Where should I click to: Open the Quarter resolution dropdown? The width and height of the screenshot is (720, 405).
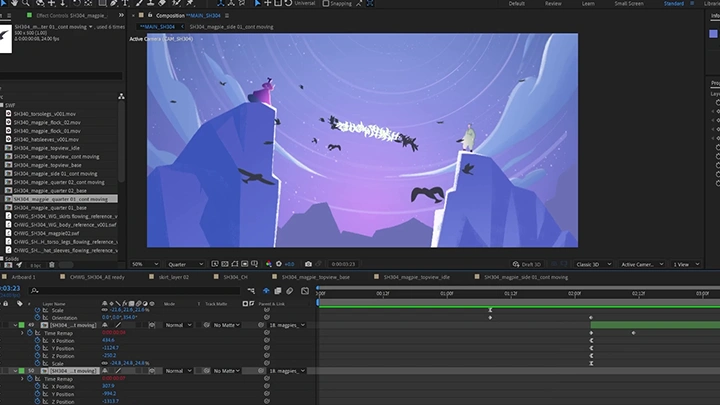[185, 264]
